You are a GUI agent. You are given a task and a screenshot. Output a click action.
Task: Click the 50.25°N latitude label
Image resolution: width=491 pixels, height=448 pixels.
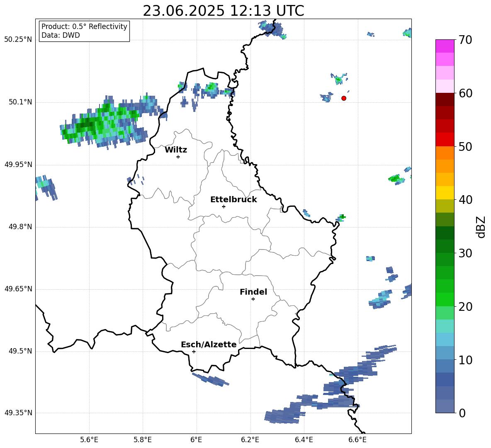(x=18, y=40)
